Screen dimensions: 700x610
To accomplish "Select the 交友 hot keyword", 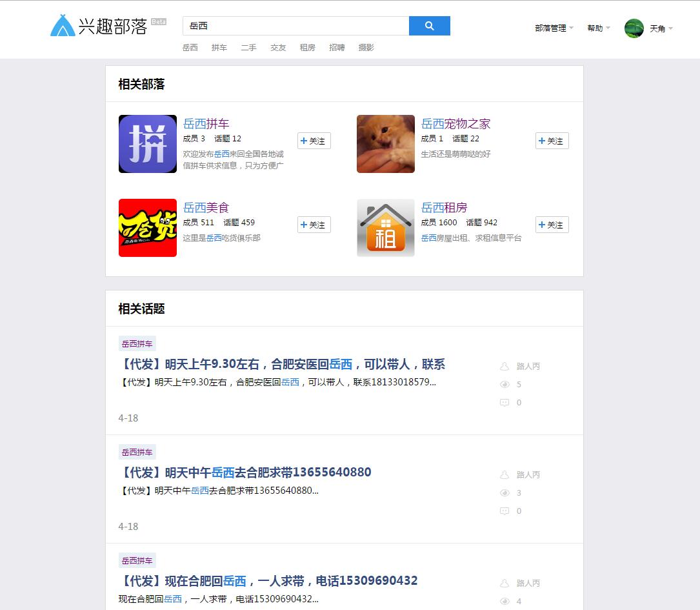I will click(278, 47).
